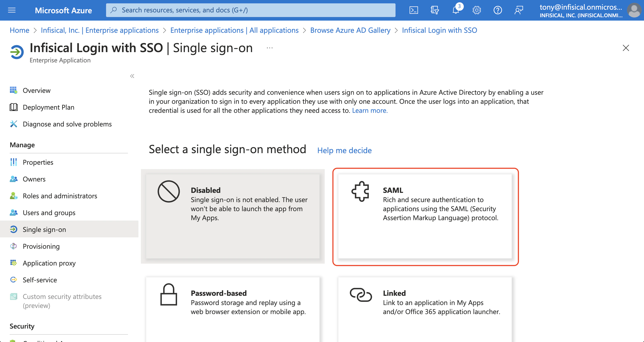The height and width of the screenshot is (342, 644).
Task: Click the Diagnose and solve problems wrench icon
Action: click(x=13, y=124)
